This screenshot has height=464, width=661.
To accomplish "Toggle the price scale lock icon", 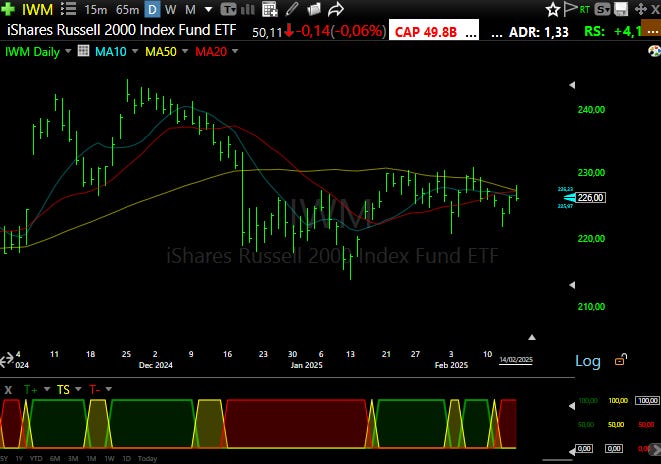I will point(621,359).
